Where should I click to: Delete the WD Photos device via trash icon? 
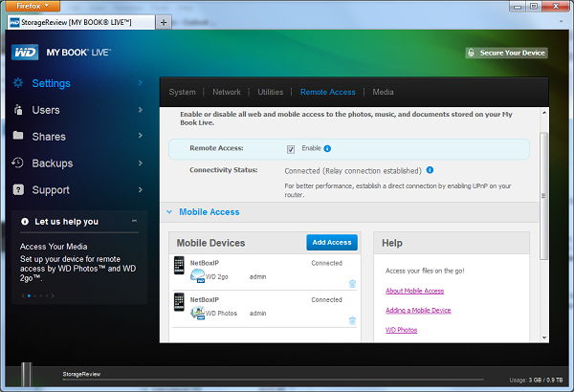click(x=352, y=320)
